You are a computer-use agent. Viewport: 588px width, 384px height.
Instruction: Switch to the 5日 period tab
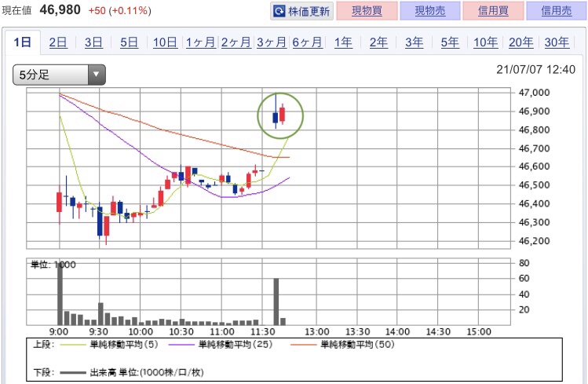pyautogui.click(x=129, y=42)
